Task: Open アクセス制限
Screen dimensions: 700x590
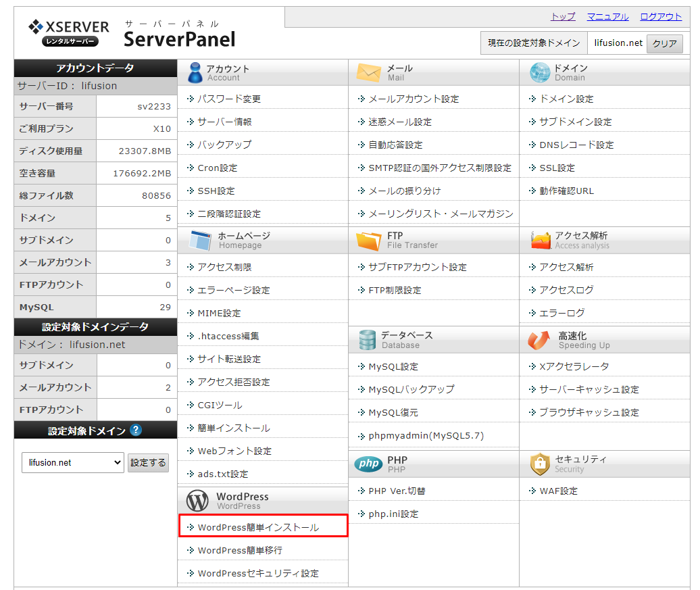Action: 224,267
